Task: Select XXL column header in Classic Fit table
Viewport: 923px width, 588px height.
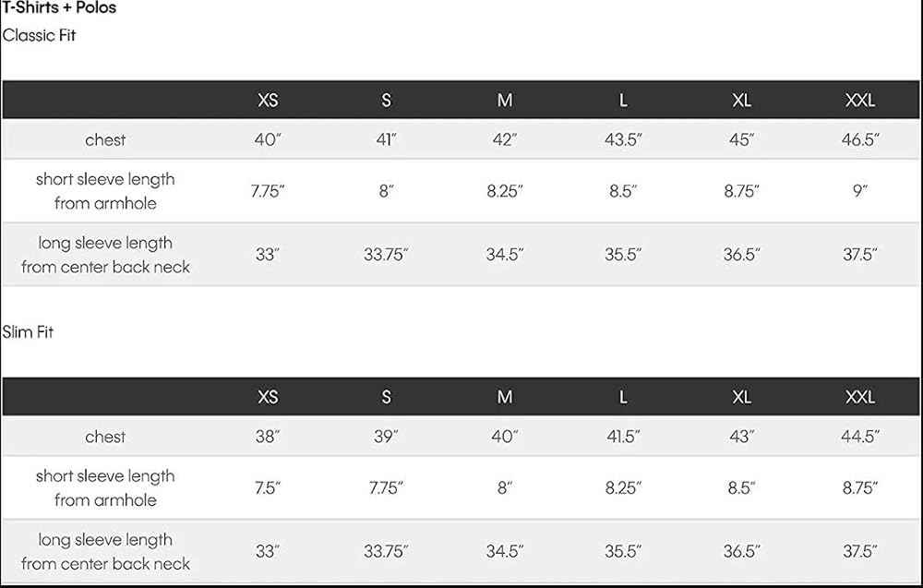Action: (860, 101)
